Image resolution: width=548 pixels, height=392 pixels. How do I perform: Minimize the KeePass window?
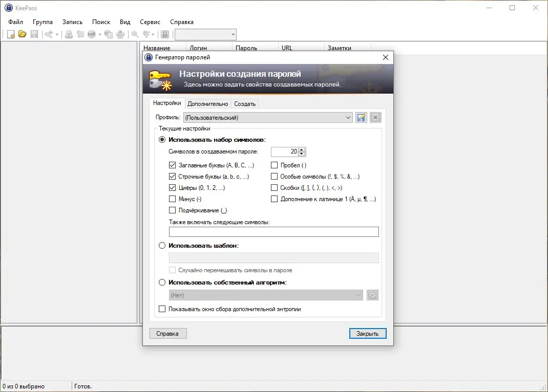(x=489, y=8)
